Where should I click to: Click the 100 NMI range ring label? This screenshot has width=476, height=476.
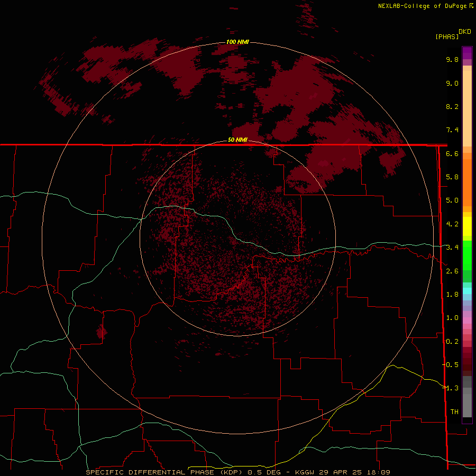point(237,42)
